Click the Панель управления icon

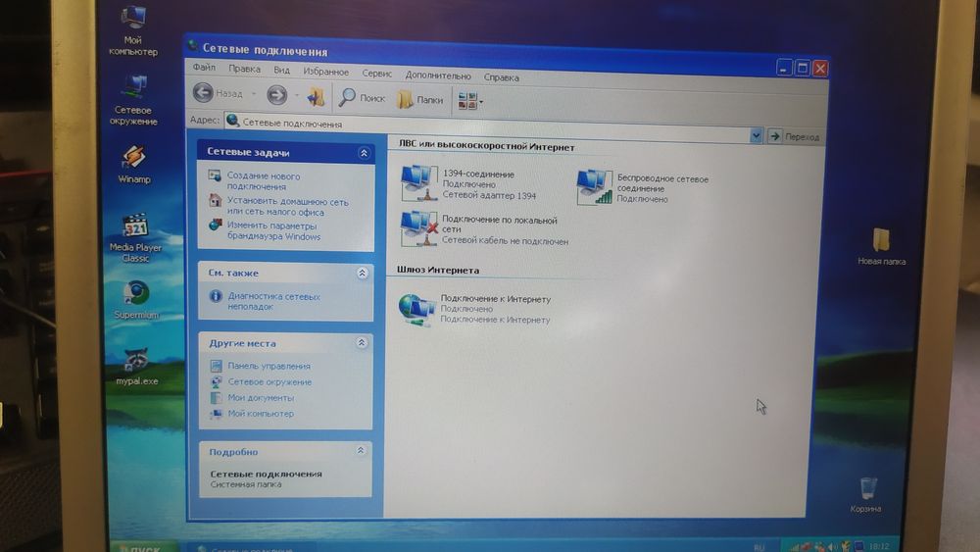(x=217, y=366)
